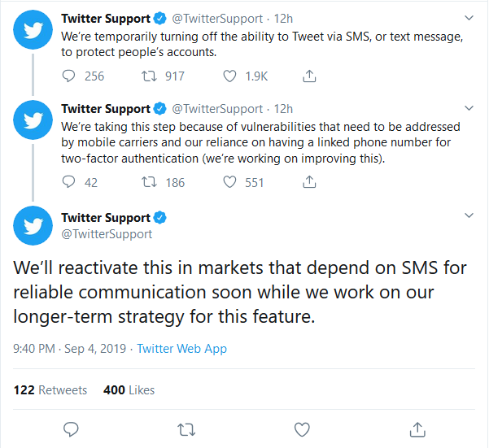View the 400 Likes list
The image size is (489, 448).
coord(129,390)
